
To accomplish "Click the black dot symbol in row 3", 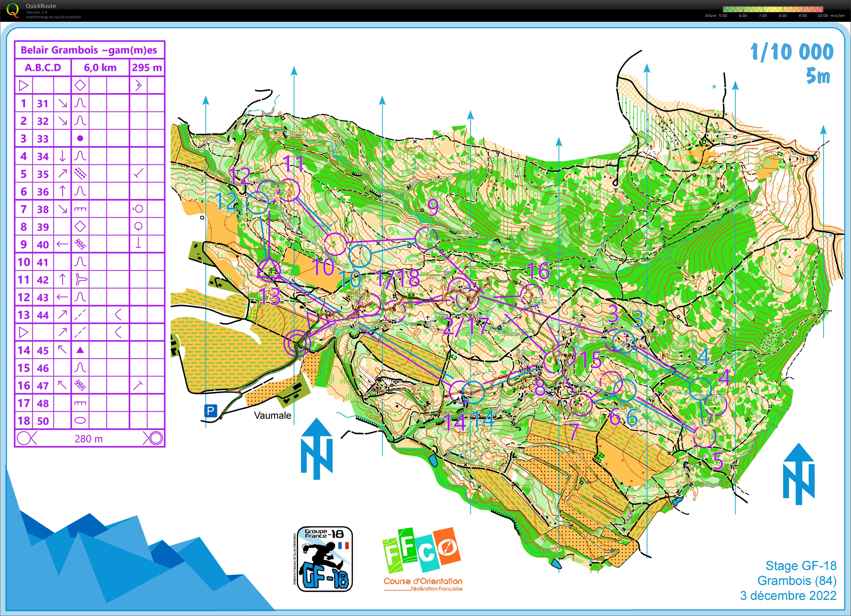I will (80, 138).
